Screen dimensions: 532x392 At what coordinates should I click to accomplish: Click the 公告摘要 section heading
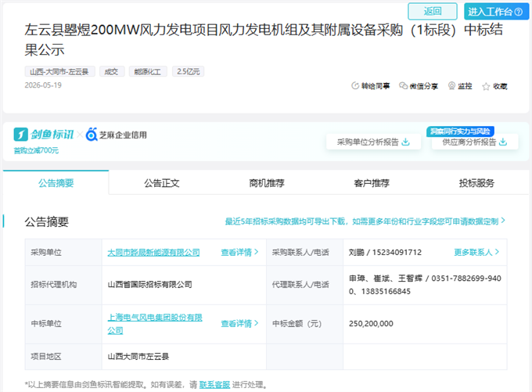click(x=46, y=221)
